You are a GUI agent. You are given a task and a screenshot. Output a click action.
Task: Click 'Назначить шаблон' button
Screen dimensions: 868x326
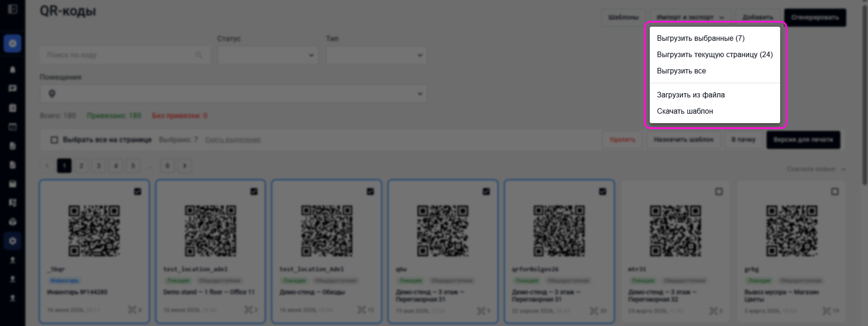coord(683,139)
